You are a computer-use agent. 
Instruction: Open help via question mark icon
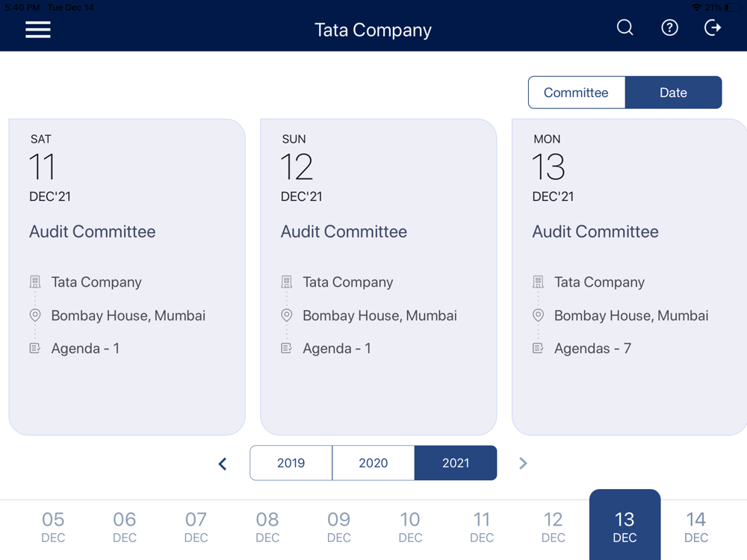[x=669, y=28]
